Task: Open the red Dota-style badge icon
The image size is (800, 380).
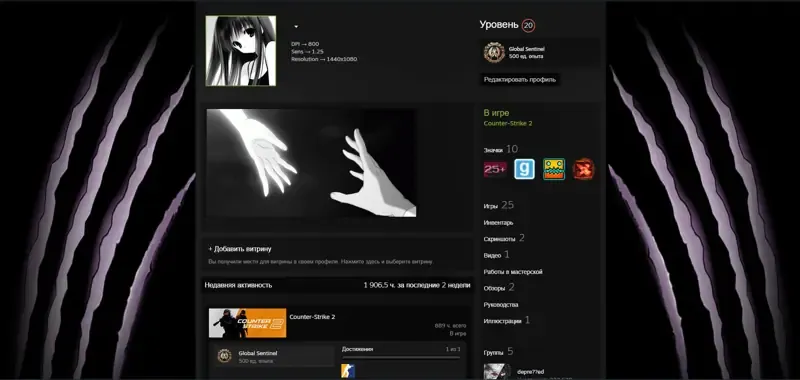Action: [x=583, y=169]
